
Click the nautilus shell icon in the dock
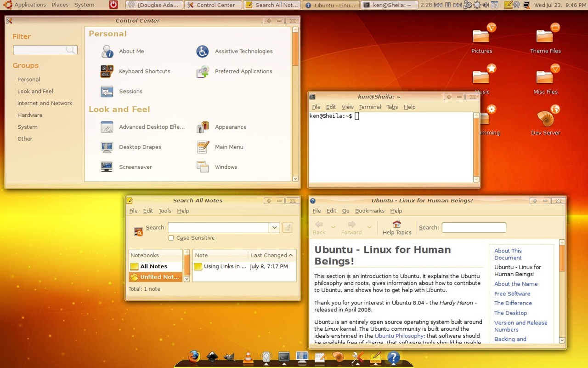[x=338, y=357]
